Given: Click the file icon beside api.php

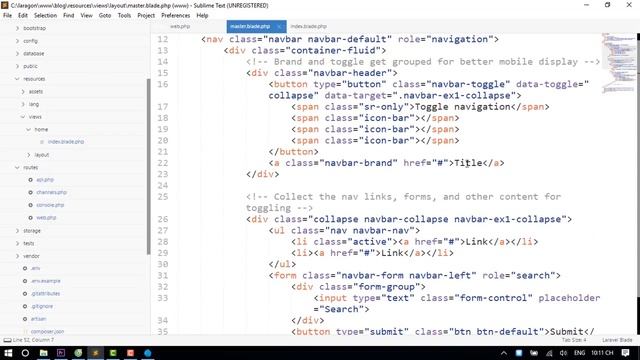Looking at the screenshot, I should [x=31, y=180].
